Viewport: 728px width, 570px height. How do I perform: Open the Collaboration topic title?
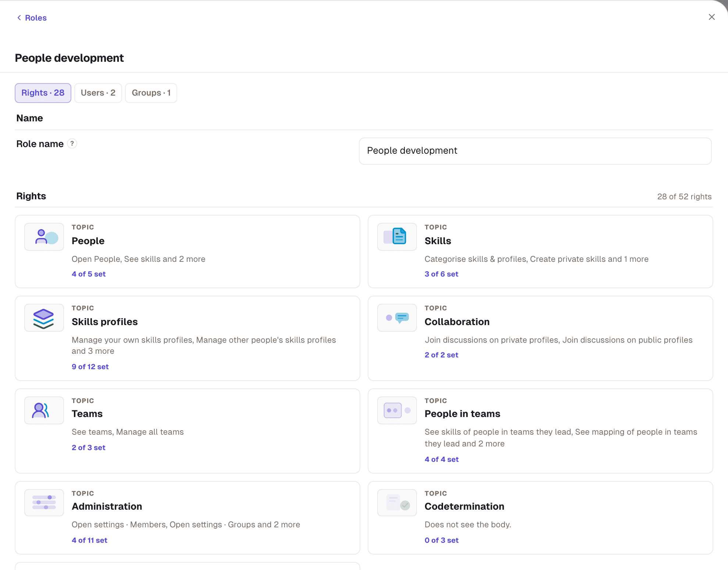(x=457, y=322)
